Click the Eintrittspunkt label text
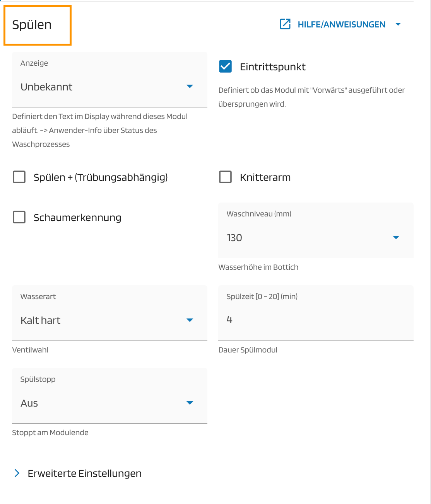431x504 pixels. pyautogui.click(x=272, y=67)
